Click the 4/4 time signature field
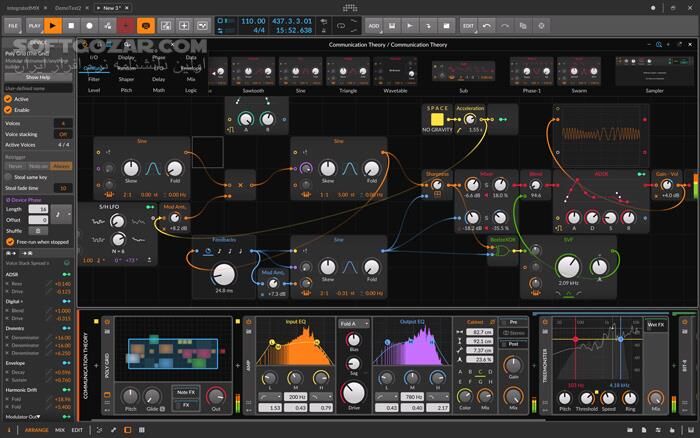 pos(259,30)
